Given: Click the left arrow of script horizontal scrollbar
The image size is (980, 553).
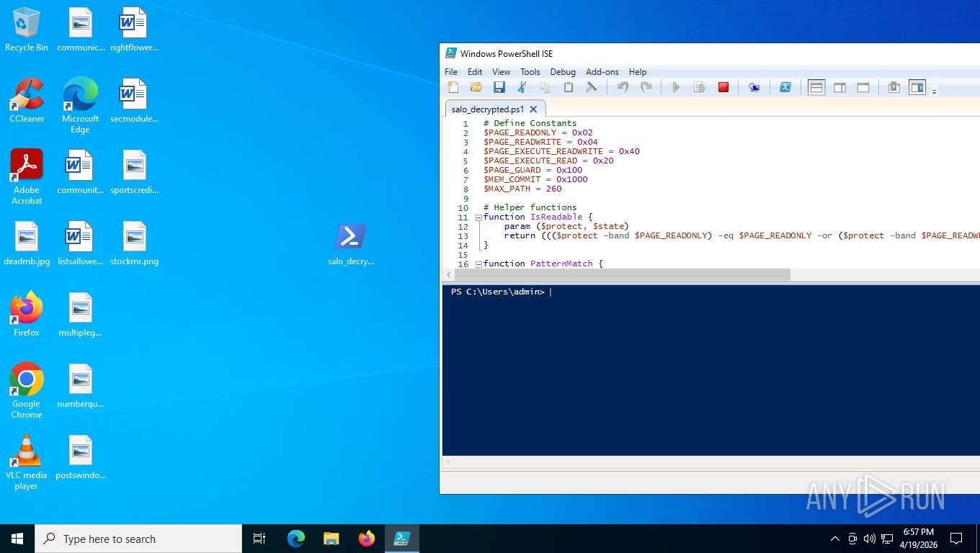Looking at the screenshot, I should point(448,275).
